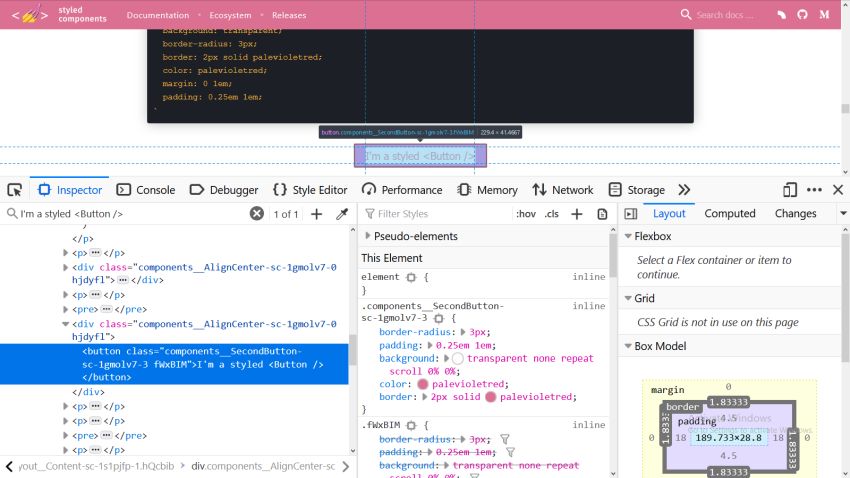Screen dimensions: 850x478
Task: Expand padding shorthand in SecondButton rule
Action: (x=429, y=345)
